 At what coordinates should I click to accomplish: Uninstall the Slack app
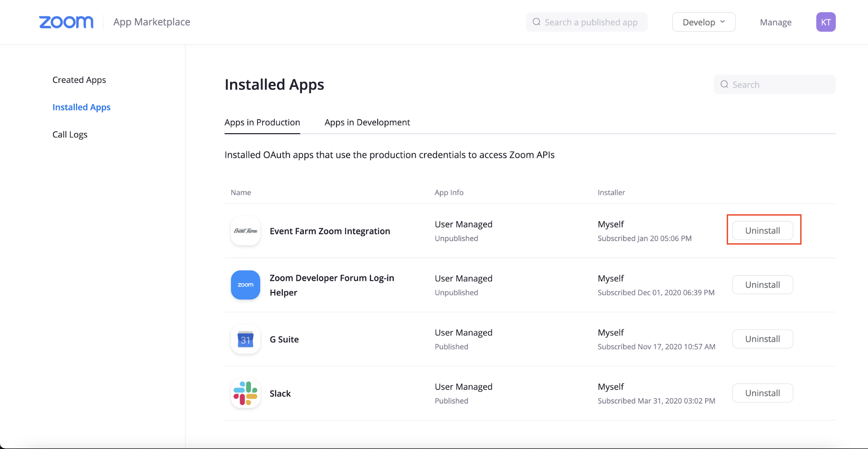click(762, 393)
